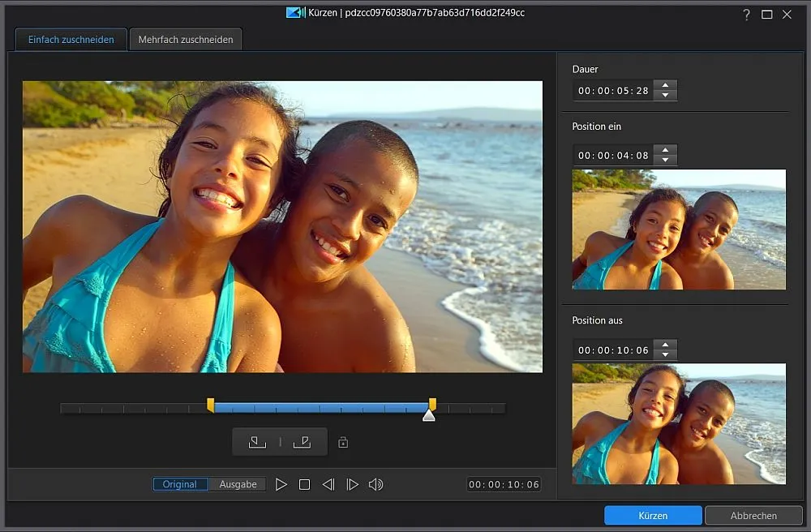Image resolution: width=811 pixels, height=532 pixels.
Task: Click the Position aus thumbnail preview
Action: pos(679,423)
